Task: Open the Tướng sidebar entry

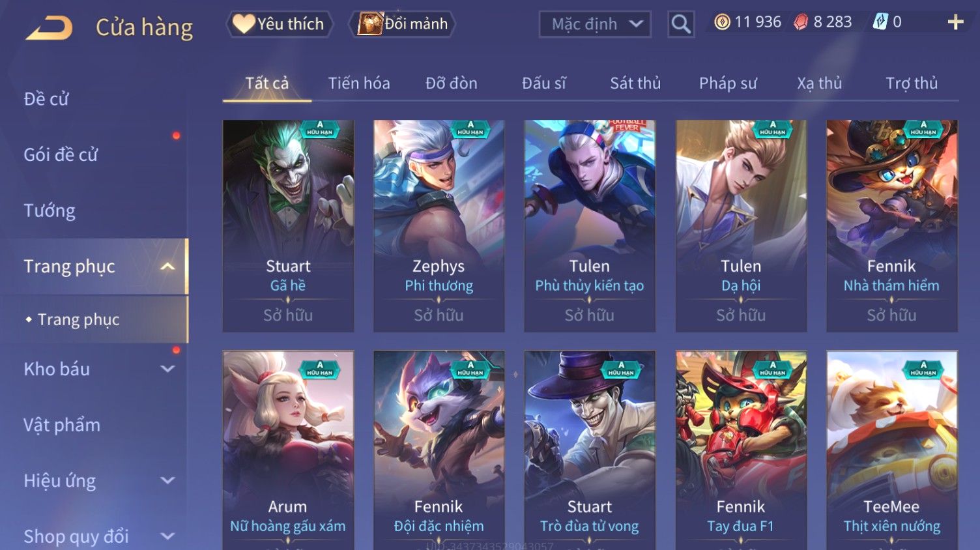Action: (x=50, y=210)
